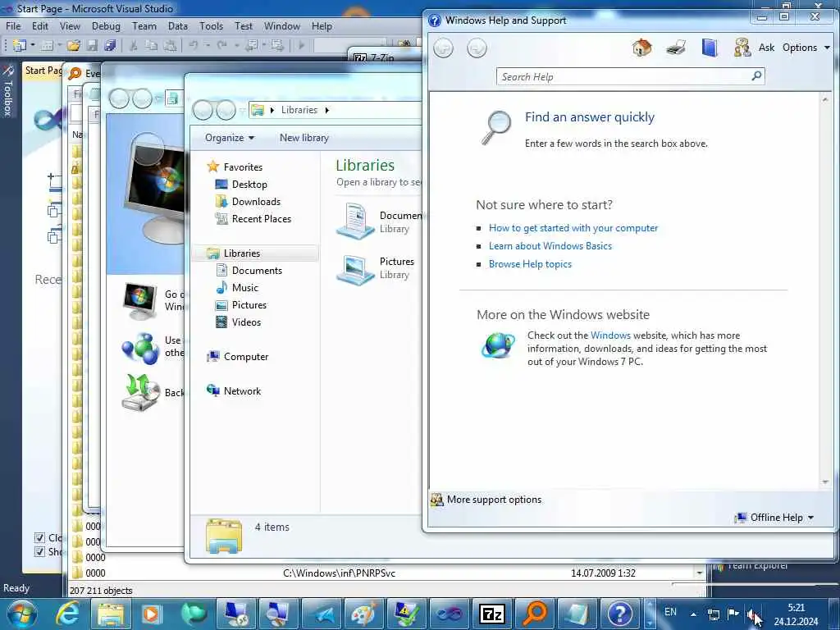The image size is (840, 630).
Task: Click the Everything search icon on taskbar
Action: 535,614
